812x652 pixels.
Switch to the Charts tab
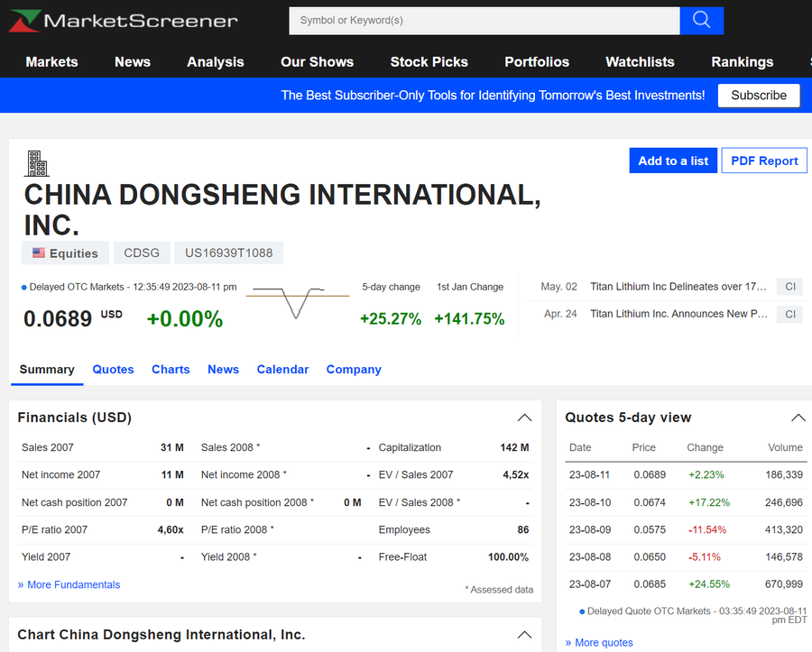click(171, 370)
